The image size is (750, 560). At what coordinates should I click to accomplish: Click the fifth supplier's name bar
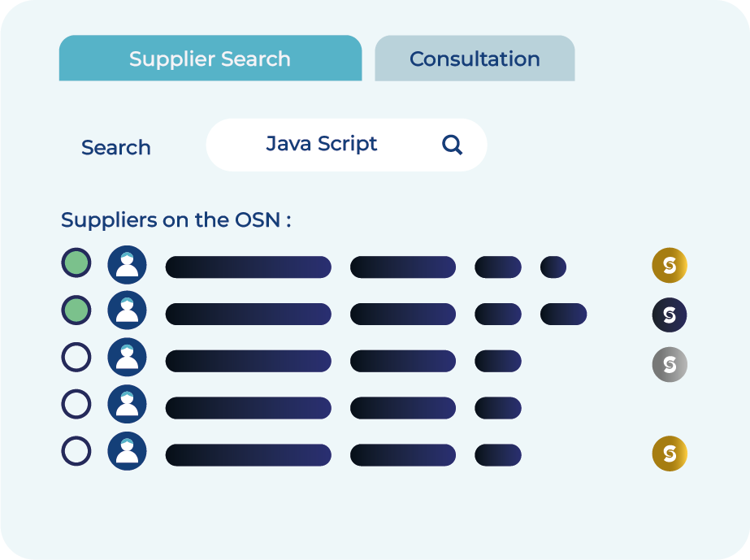point(248,455)
